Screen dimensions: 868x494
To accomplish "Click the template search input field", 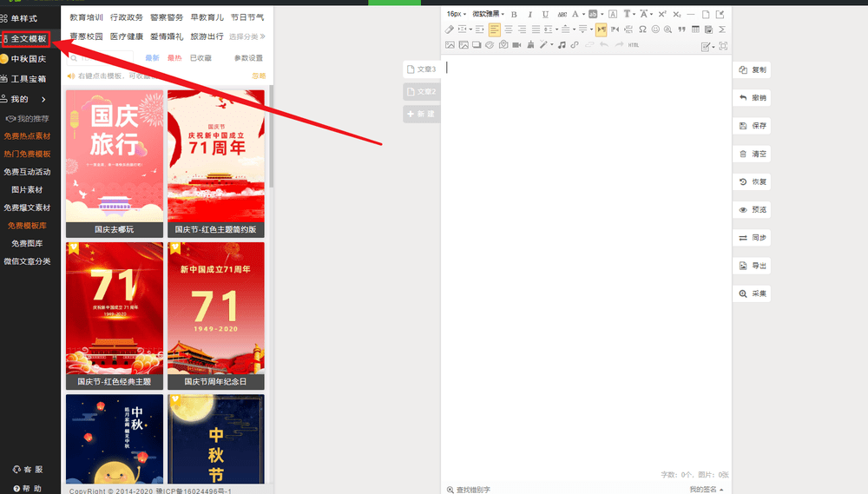I will pos(101,57).
